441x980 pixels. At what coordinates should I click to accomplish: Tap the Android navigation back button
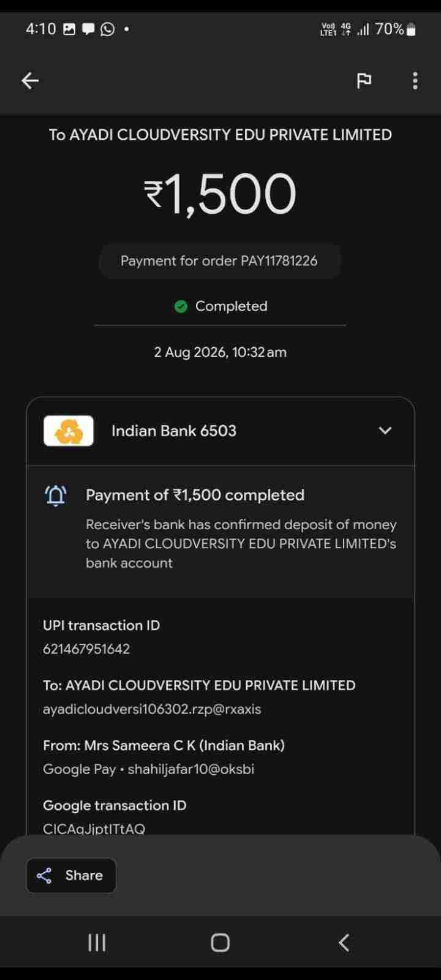(344, 943)
